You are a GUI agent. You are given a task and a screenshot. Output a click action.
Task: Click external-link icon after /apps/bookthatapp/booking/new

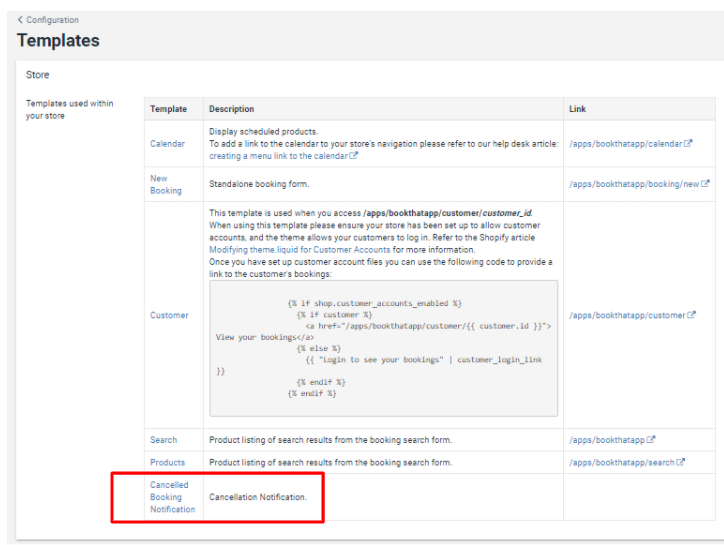tap(705, 184)
